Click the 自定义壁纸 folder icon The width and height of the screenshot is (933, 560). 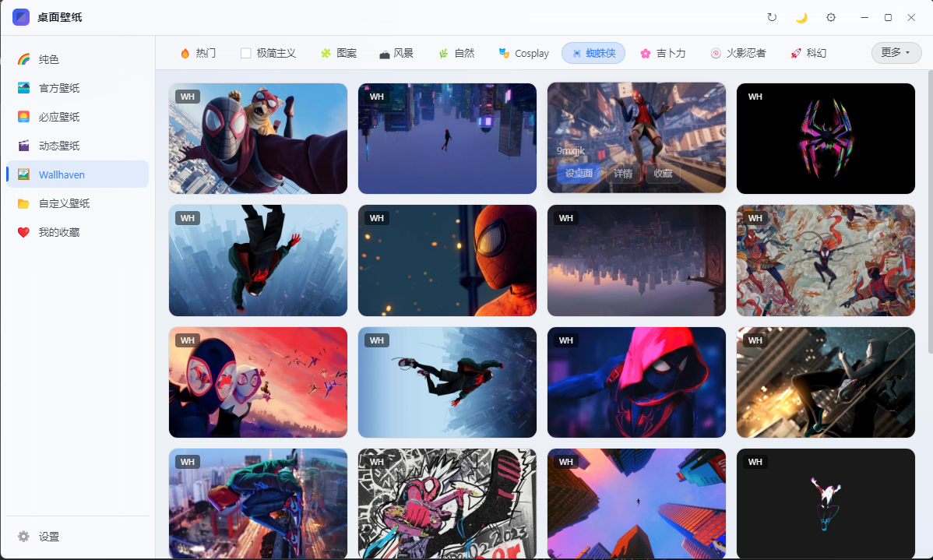coord(24,203)
